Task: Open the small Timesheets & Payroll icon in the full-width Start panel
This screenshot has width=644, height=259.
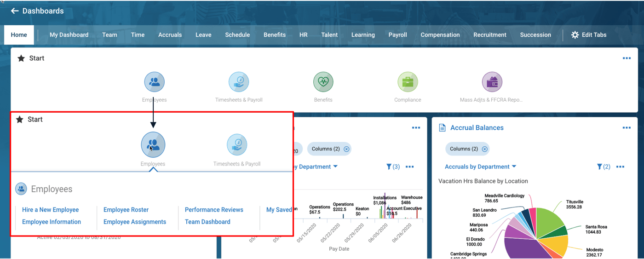Action: point(239,82)
